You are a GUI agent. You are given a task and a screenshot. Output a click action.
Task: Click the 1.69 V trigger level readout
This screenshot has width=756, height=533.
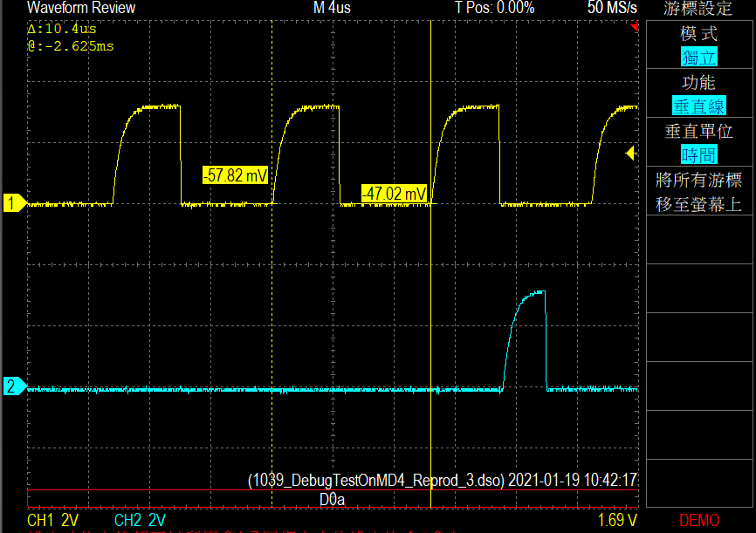(617, 520)
